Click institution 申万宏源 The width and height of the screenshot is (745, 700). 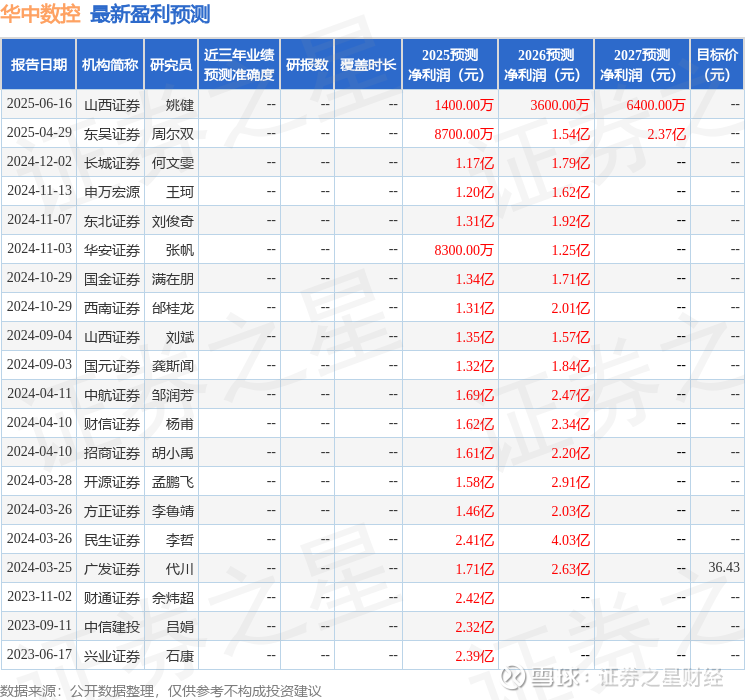pyautogui.click(x=112, y=192)
